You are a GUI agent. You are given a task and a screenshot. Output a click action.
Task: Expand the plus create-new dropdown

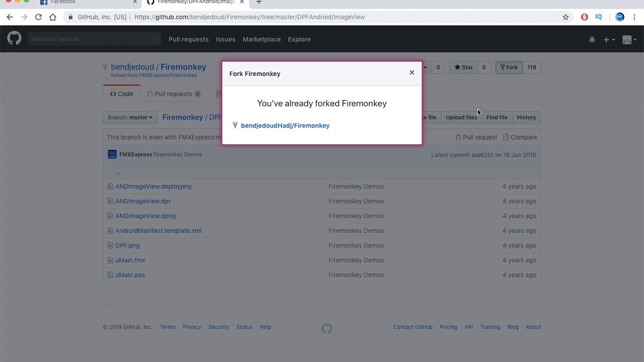[x=609, y=39]
